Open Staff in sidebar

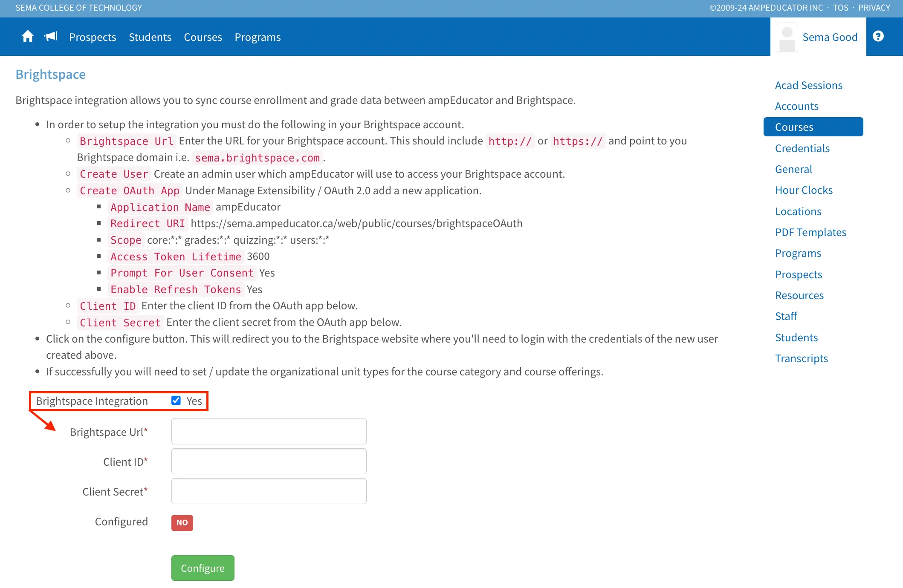click(x=786, y=316)
